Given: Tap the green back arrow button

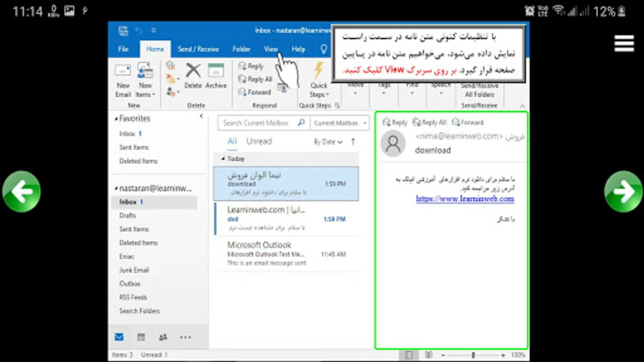Looking at the screenshot, I should [x=21, y=191].
